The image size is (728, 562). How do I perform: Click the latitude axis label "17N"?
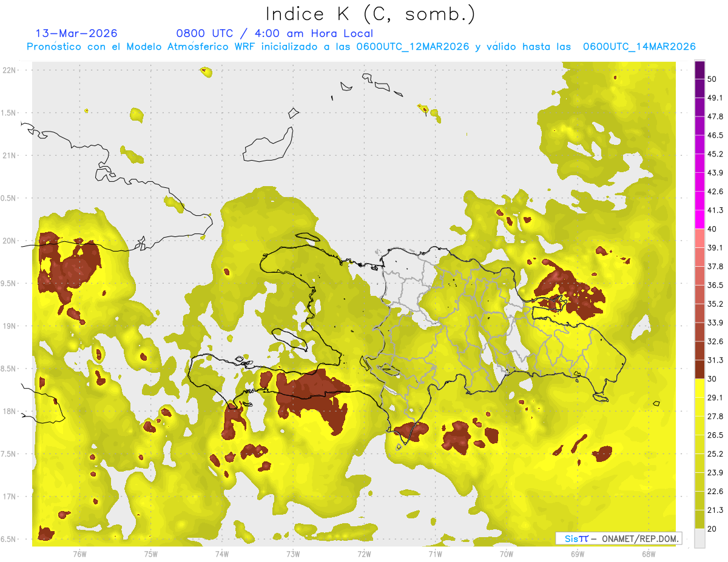pyautogui.click(x=10, y=497)
